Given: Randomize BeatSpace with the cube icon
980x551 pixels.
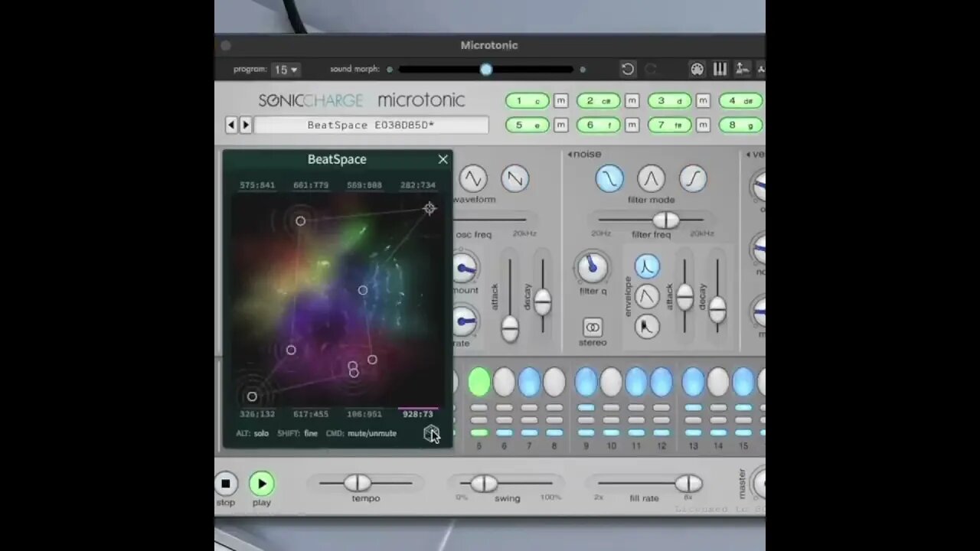Looking at the screenshot, I should [x=431, y=434].
